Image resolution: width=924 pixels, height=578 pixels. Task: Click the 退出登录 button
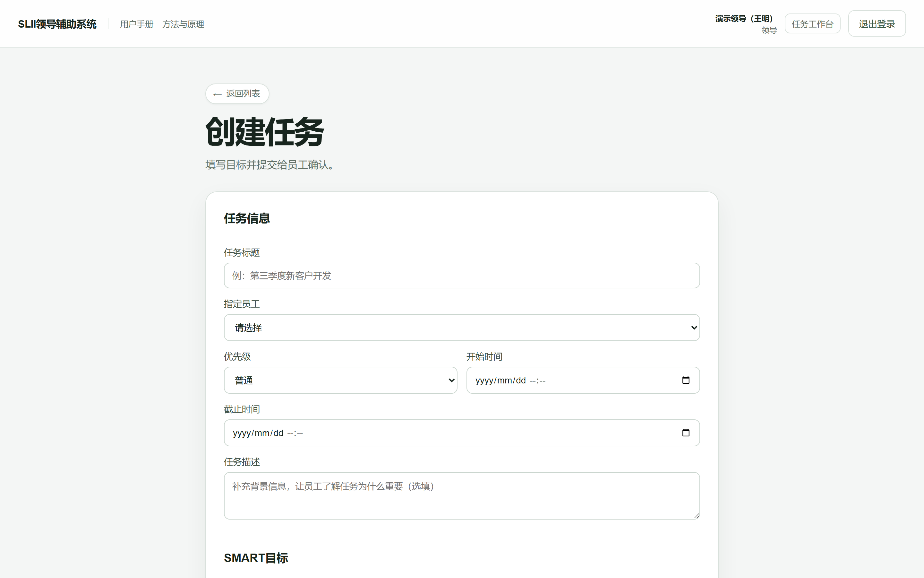(x=877, y=24)
